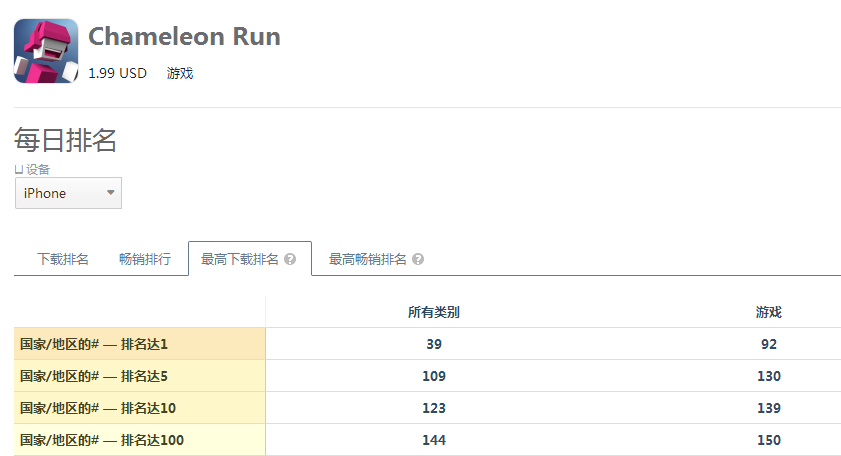Image resolution: width=841 pixels, height=456 pixels.
Task: Click value 150 in 游戏 column
Action: (769, 440)
